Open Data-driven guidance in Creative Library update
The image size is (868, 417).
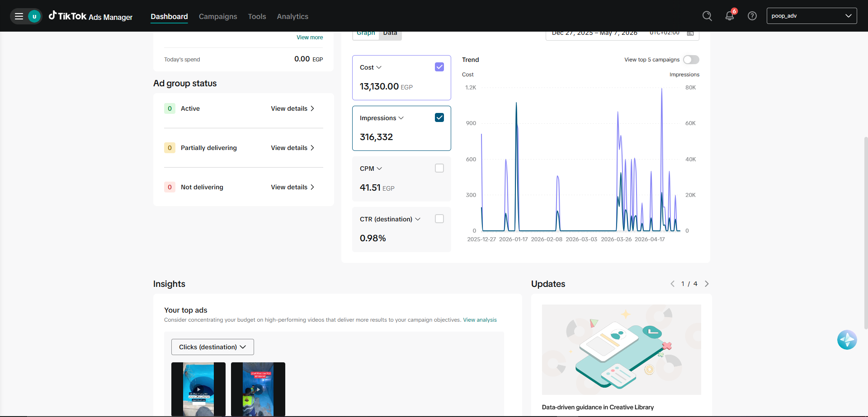pos(598,407)
